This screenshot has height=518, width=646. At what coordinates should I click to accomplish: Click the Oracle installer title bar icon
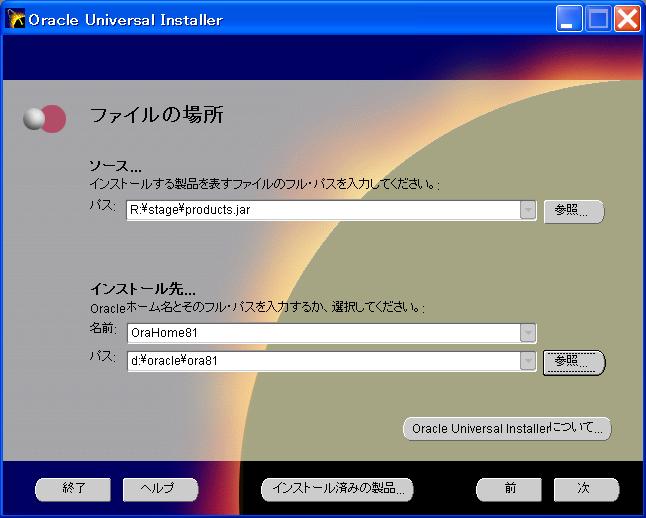pos(16,19)
